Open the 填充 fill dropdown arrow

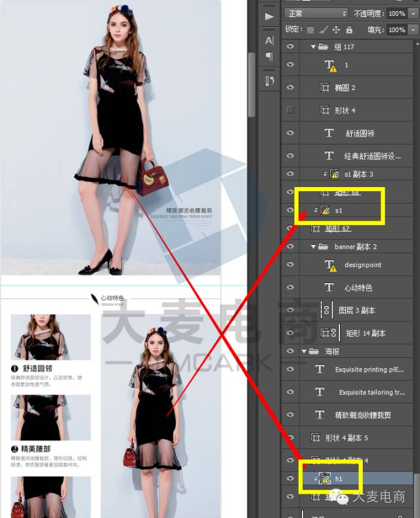413,30
